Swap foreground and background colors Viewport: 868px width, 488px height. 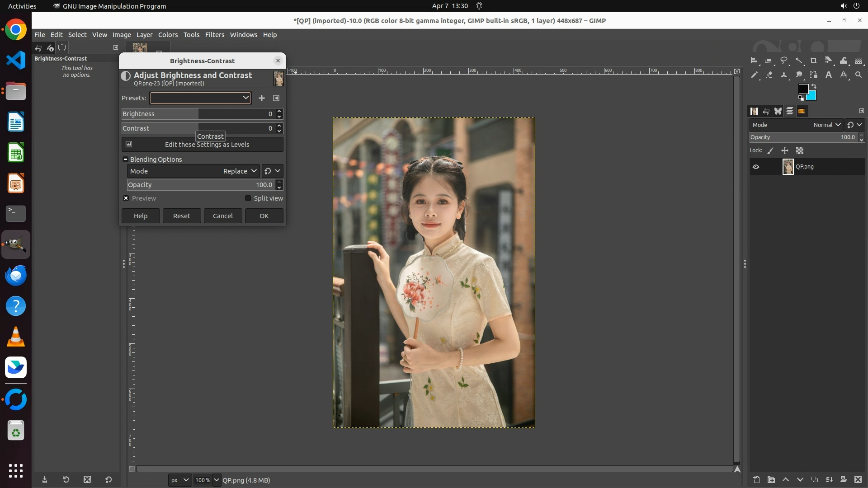tap(814, 86)
